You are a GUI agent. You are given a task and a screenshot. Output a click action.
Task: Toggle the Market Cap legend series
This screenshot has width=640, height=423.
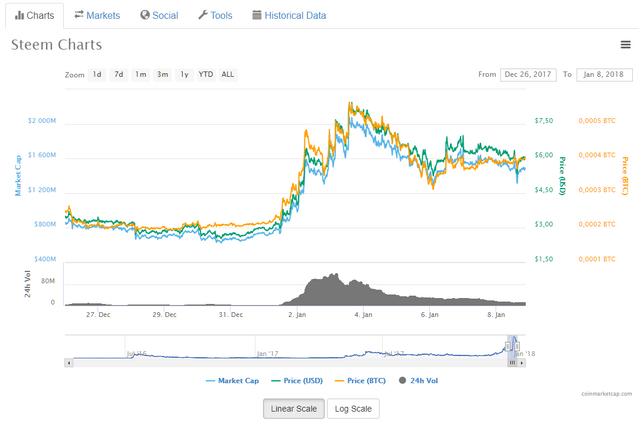click(232, 381)
